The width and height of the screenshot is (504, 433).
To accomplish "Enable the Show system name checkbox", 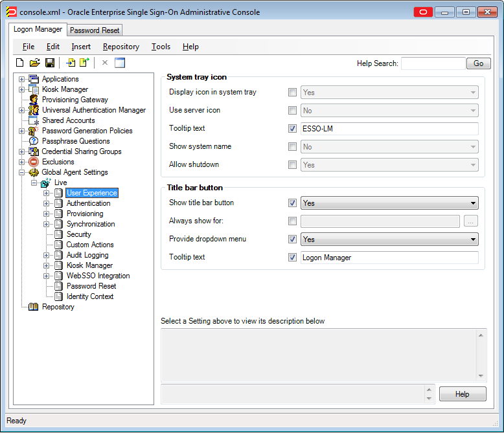I will pos(292,147).
